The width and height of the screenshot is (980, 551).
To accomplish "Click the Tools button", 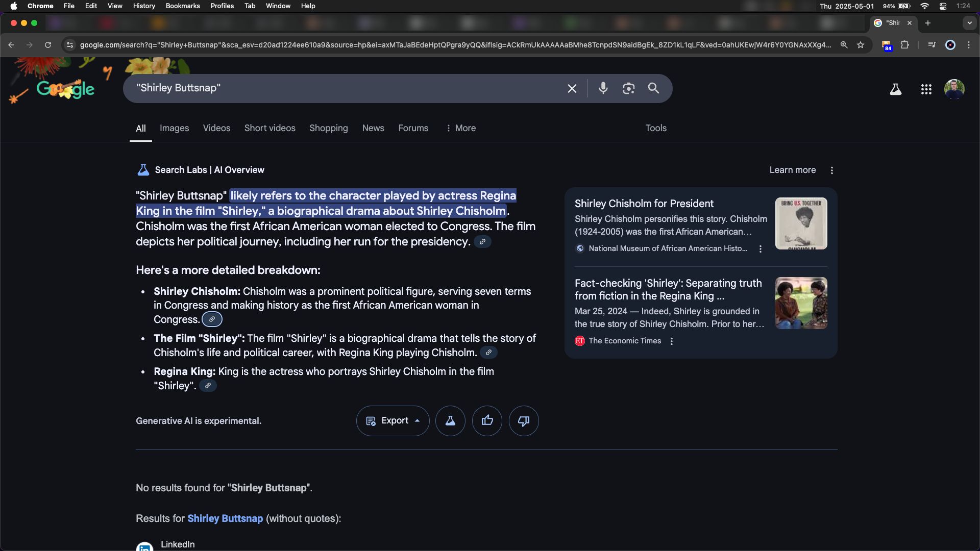I will pyautogui.click(x=655, y=128).
